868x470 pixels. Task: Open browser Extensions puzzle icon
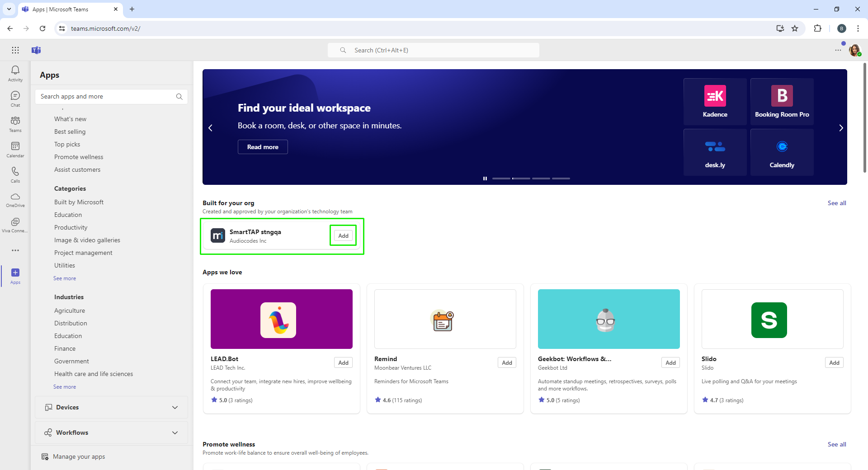click(x=817, y=28)
